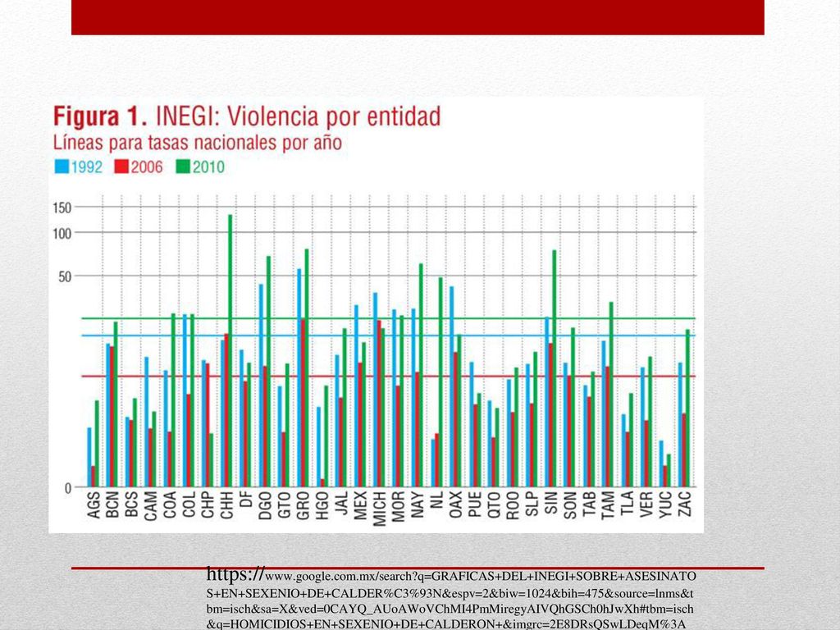Click the 'BCS' axis label
The height and width of the screenshot is (630, 840).
(x=132, y=504)
